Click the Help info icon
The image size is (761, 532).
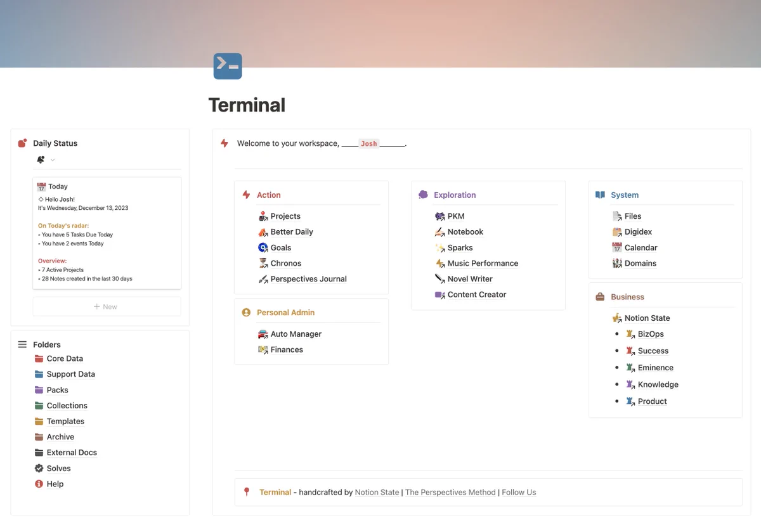click(x=39, y=484)
